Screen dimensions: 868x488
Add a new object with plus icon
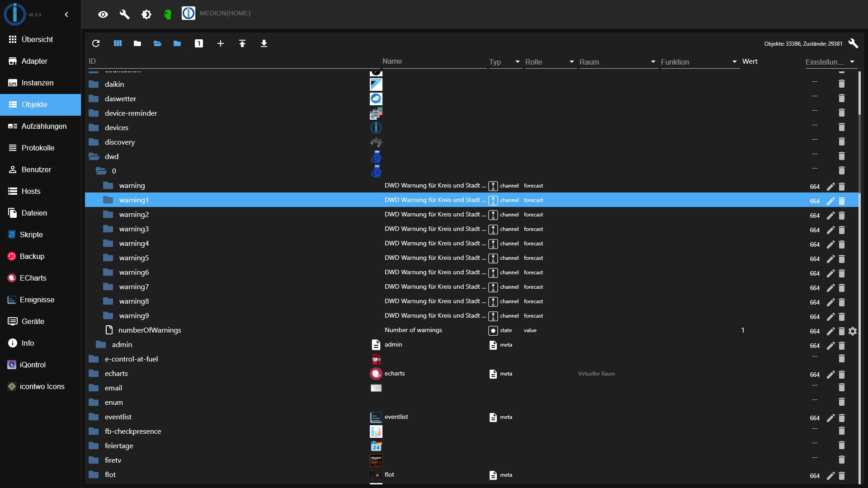[x=221, y=43]
